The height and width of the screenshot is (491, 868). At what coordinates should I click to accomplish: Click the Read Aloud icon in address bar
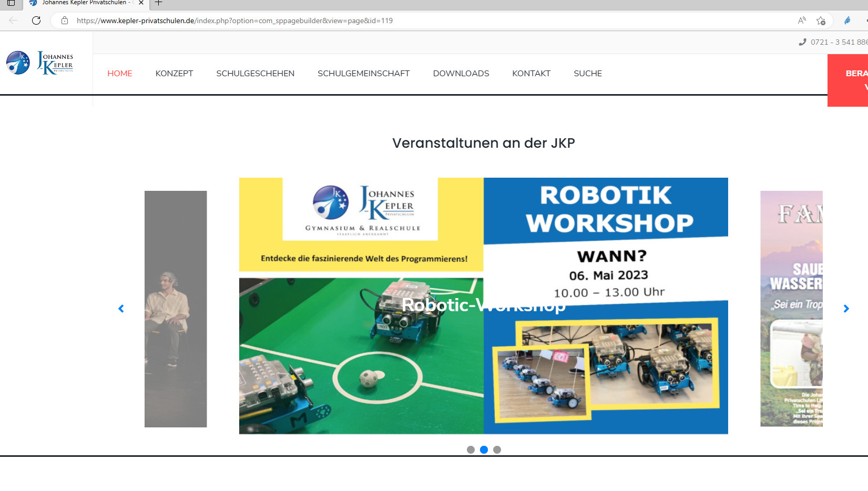click(801, 21)
